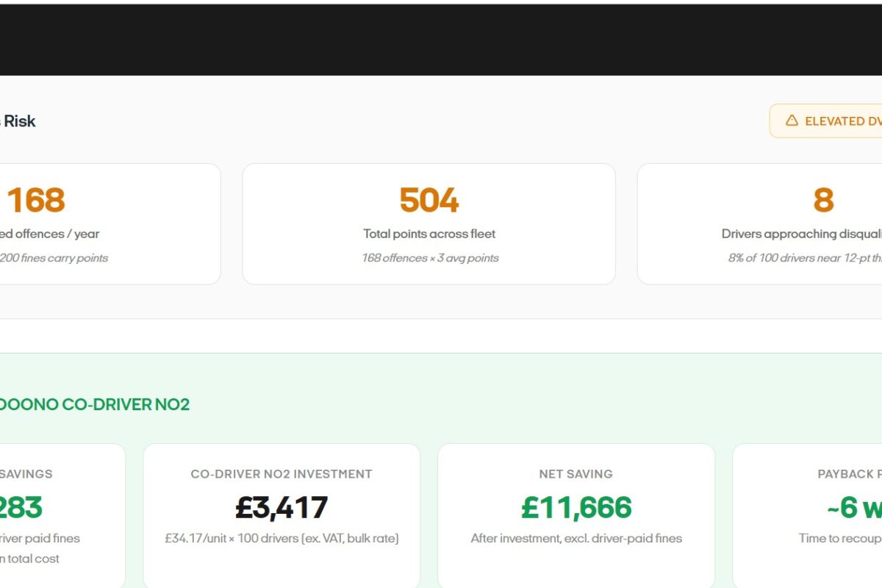The image size is (882, 588).
Task: Click the CO-DRIVER NO2 INVESTMENT card title
Action: pyautogui.click(x=282, y=474)
